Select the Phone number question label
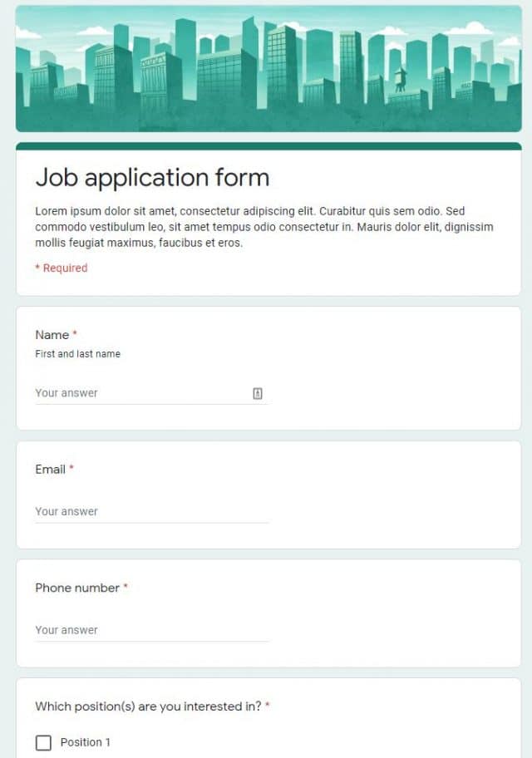Image resolution: width=532 pixels, height=758 pixels. [76, 588]
